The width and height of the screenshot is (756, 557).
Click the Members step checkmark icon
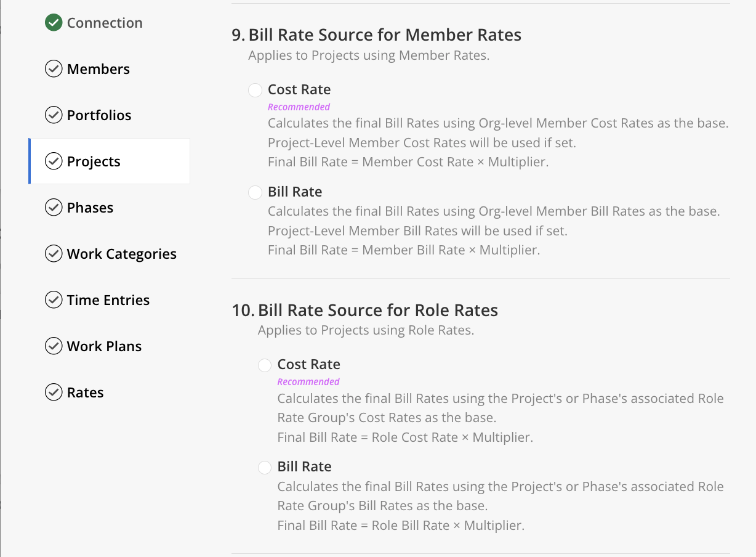click(54, 69)
